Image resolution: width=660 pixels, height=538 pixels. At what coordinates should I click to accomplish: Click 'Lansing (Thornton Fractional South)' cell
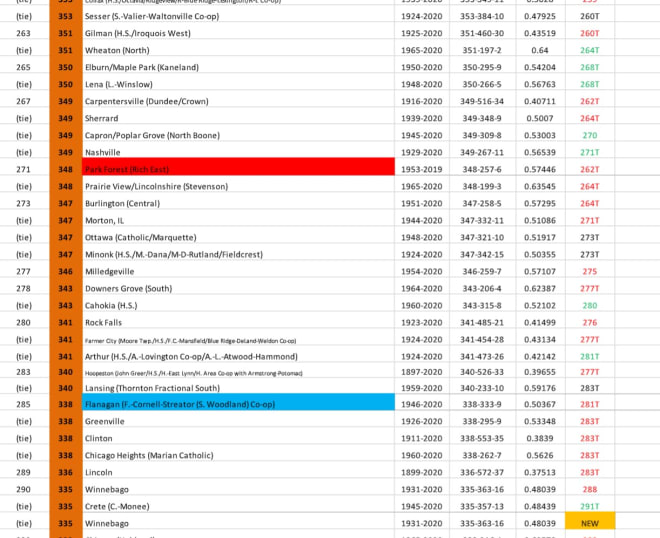[x=238, y=388]
